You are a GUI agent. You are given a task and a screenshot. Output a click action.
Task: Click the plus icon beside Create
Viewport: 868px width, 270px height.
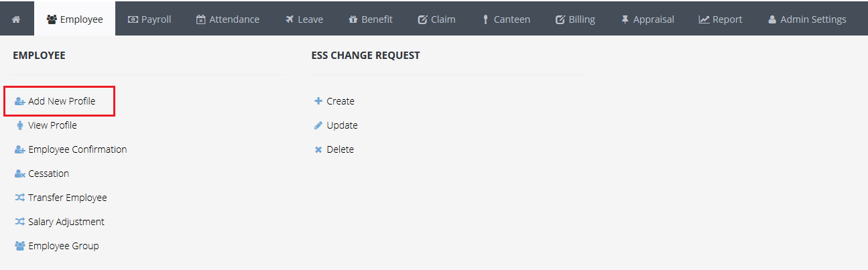pos(318,101)
